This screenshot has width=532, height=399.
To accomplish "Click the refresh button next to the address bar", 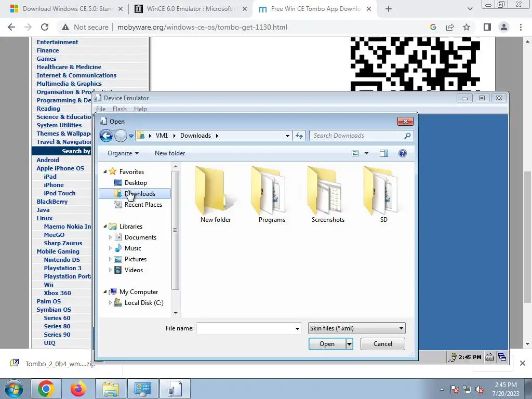I will click(x=299, y=136).
